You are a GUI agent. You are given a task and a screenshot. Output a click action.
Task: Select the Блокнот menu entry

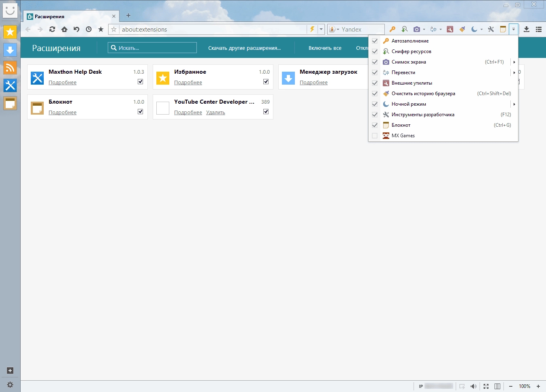pos(444,125)
